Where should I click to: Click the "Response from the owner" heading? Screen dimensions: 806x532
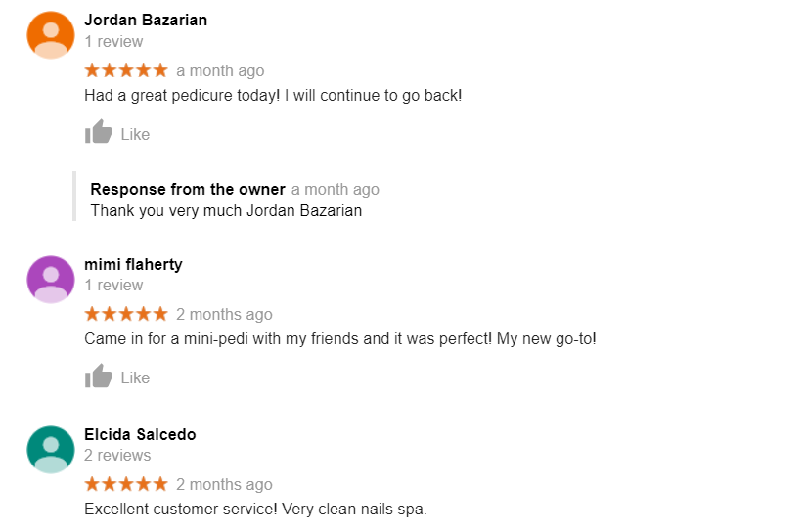point(188,189)
